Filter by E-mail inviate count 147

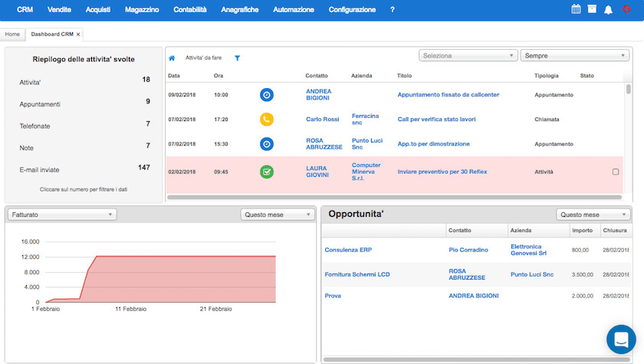143,167
